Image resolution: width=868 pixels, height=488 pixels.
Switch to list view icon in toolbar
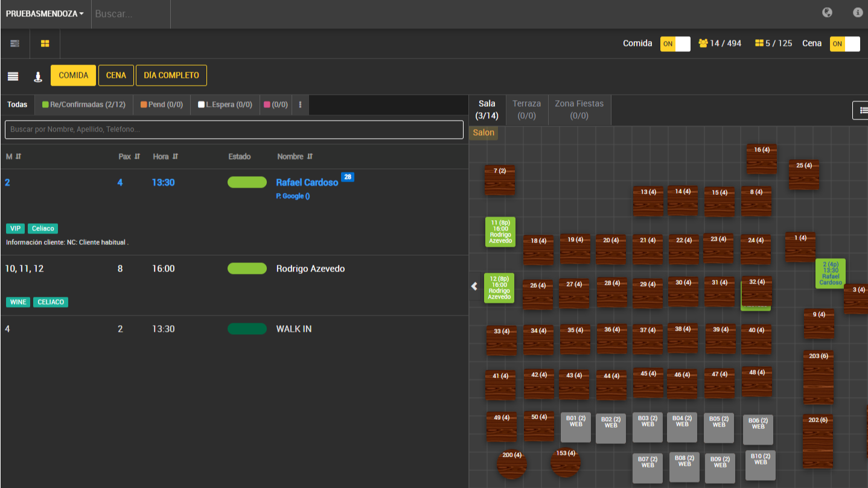pos(15,43)
